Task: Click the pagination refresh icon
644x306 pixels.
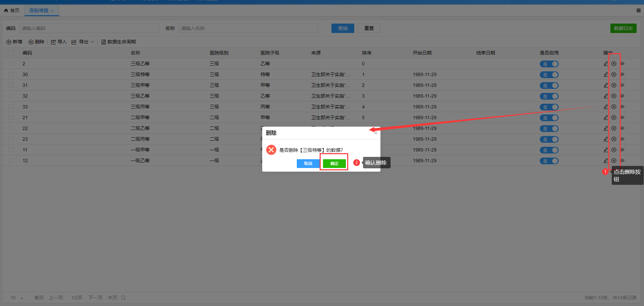Action: [x=123, y=298]
